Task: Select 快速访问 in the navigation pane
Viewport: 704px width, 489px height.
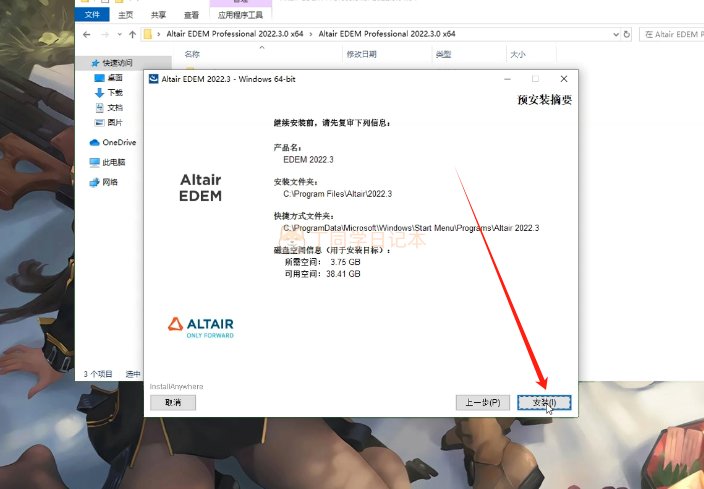Action: click(117, 63)
